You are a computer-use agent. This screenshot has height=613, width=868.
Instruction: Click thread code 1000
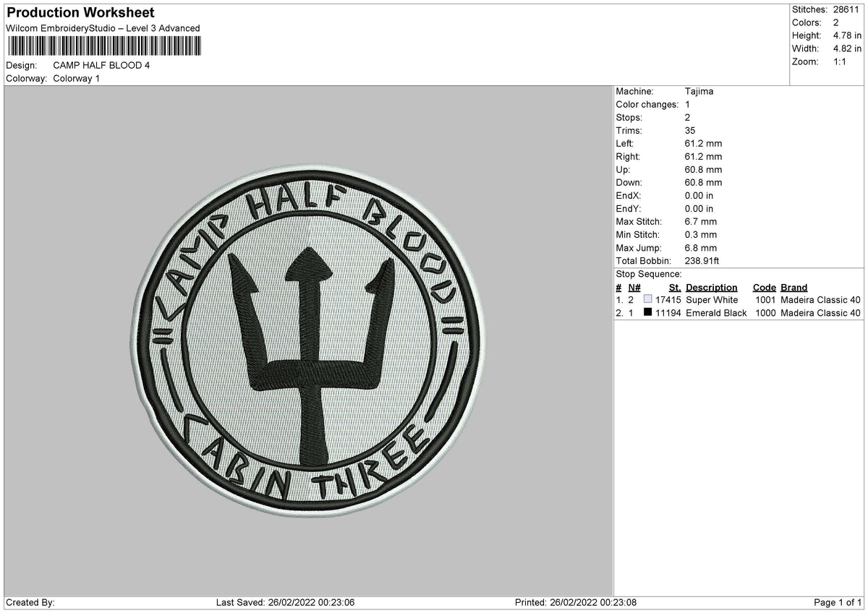pyautogui.click(x=765, y=313)
